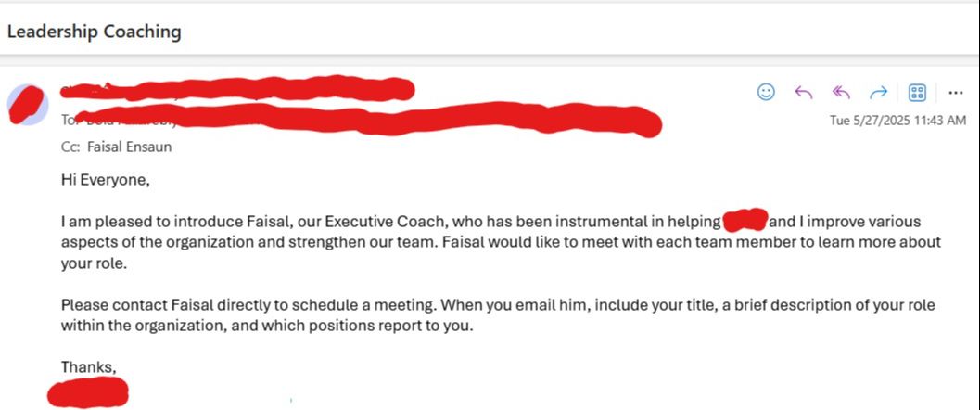Forward this email using the arrow icon
This screenshot has height=410, width=980.
(878, 92)
